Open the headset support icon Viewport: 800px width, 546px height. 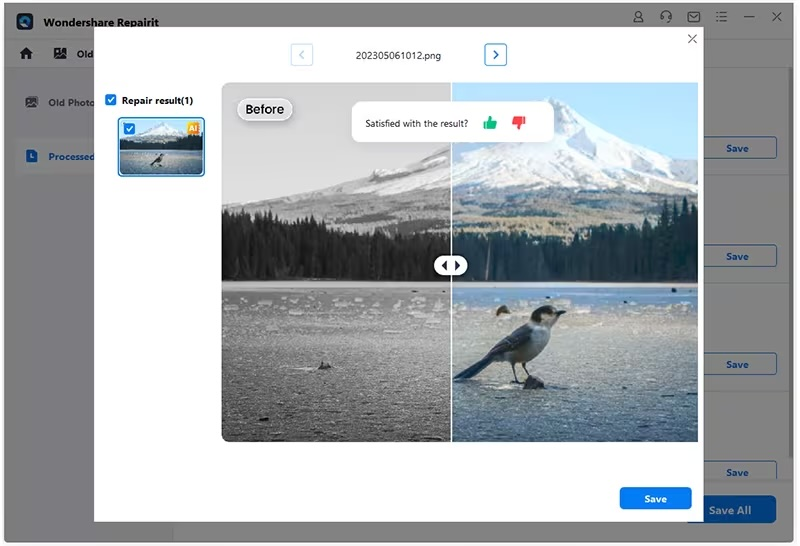[666, 18]
